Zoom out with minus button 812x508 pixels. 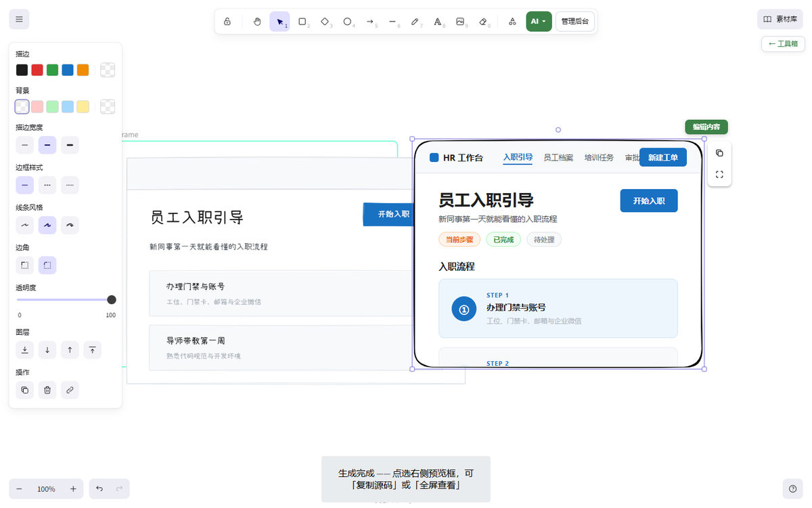pyautogui.click(x=19, y=489)
